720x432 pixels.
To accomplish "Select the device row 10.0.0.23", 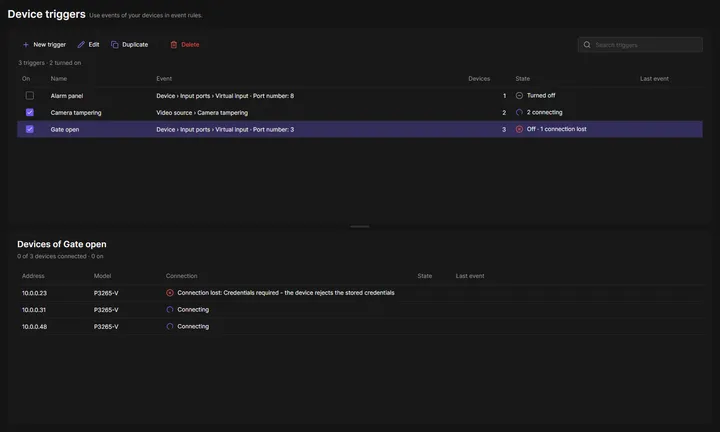I will (360, 293).
